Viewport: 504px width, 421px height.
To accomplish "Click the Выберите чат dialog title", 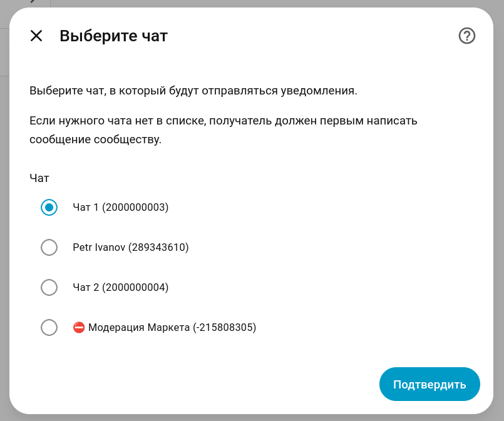I will pyautogui.click(x=113, y=36).
